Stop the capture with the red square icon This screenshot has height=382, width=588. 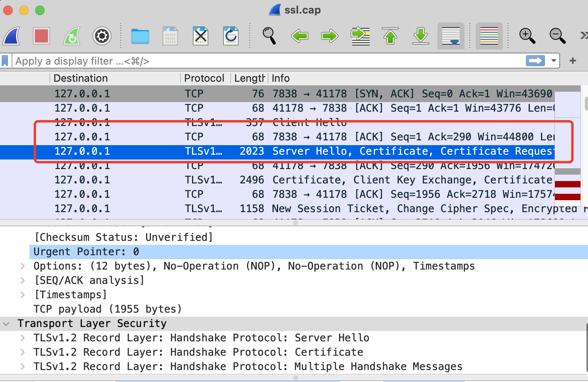[x=41, y=36]
